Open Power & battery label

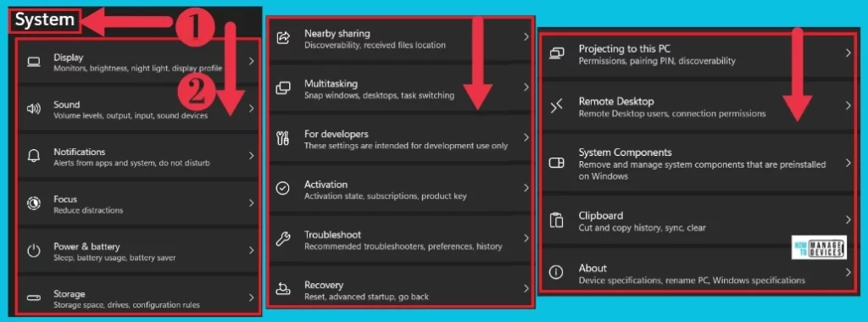tap(86, 247)
